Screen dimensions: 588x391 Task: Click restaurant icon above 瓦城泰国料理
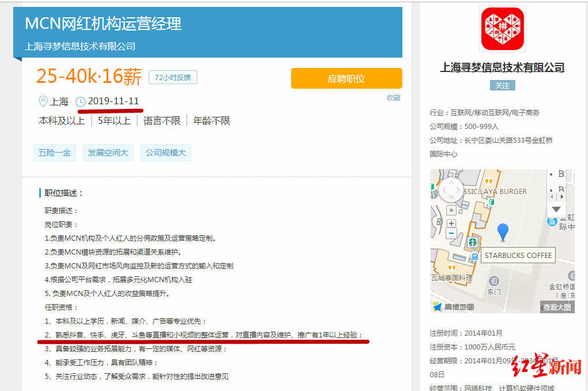coord(452,268)
